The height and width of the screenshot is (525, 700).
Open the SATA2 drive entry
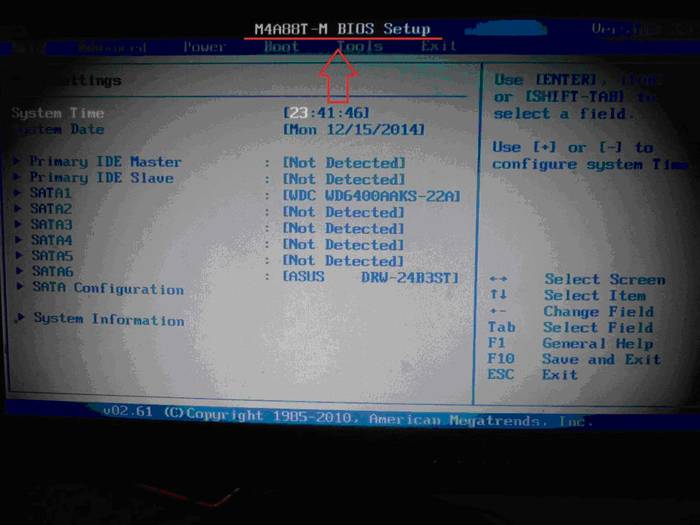tap(51, 209)
